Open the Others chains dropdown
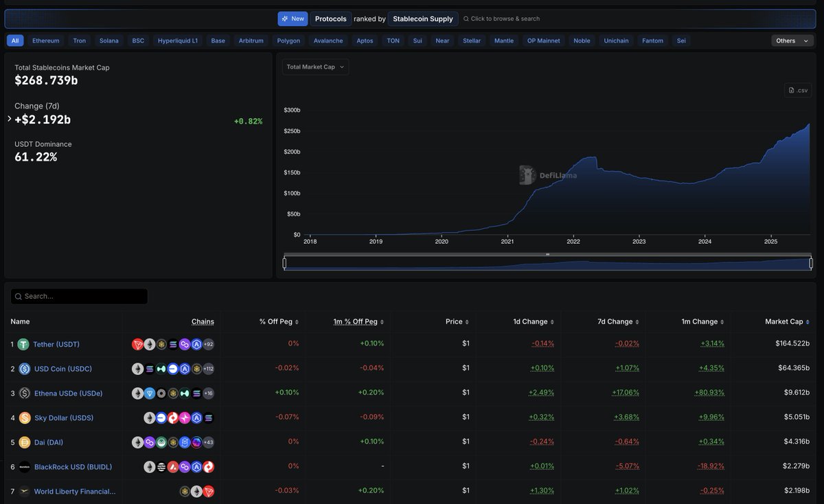The height and width of the screenshot is (504, 824). pyautogui.click(x=792, y=41)
